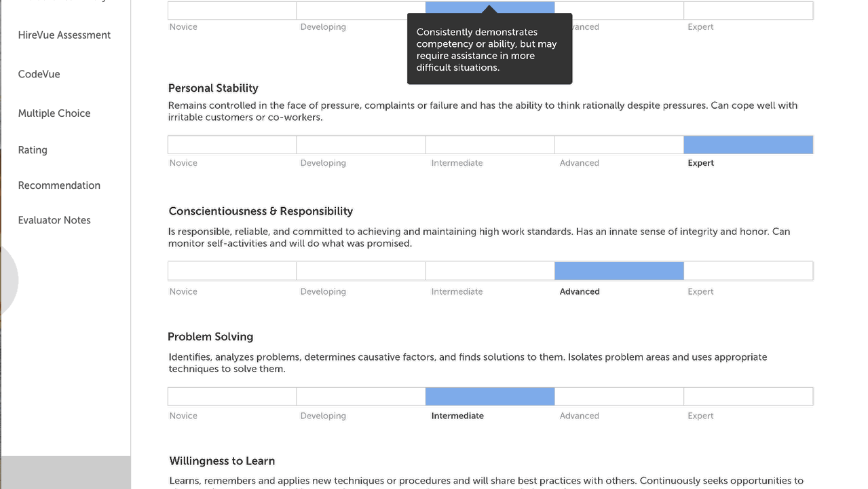Choose Advanced for Personal Stability
868x489 pixels.
point(619,145)
